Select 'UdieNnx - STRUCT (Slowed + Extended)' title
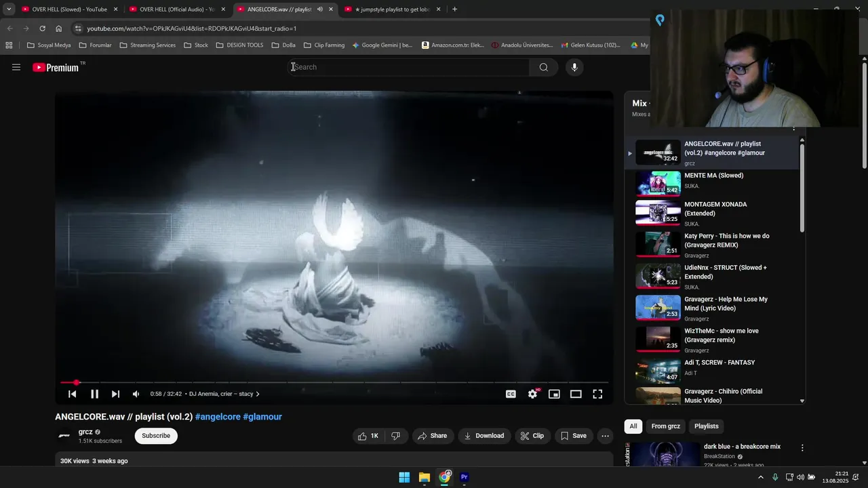868x488 pixels. [x=726, y=272]
